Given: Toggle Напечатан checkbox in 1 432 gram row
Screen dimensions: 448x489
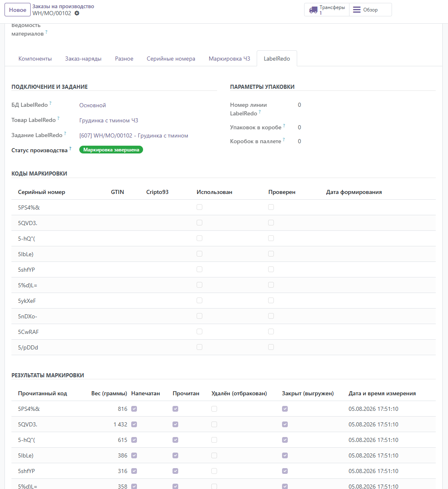Looking at the screenshot, I should pos(134,424).
